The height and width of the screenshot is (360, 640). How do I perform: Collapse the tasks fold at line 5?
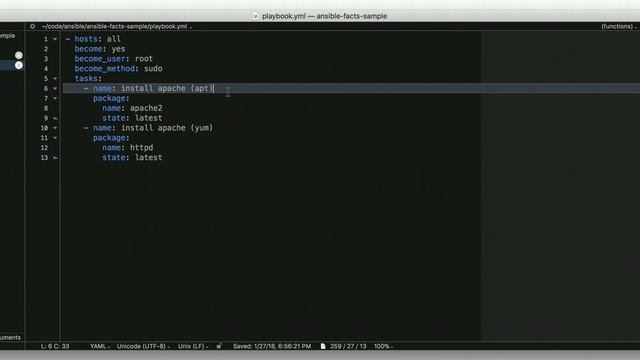tap(55, 78)
